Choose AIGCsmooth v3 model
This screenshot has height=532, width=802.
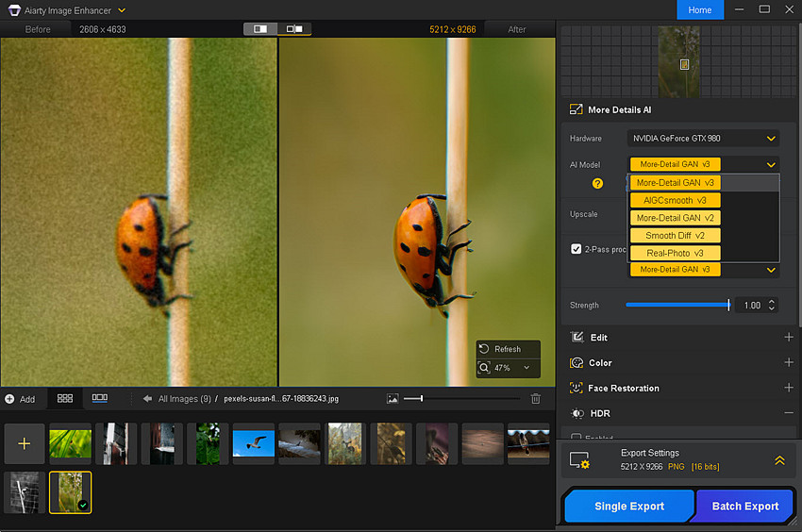point(676,200)
